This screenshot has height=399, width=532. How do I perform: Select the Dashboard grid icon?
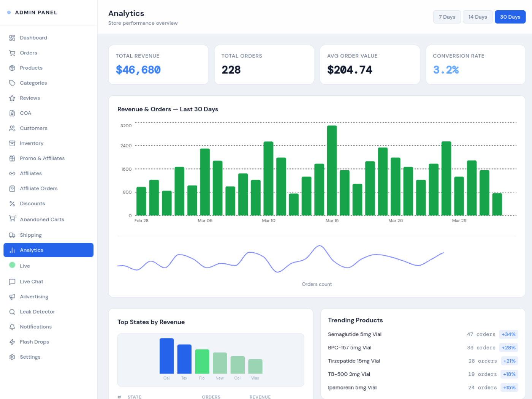coord(12,38)
